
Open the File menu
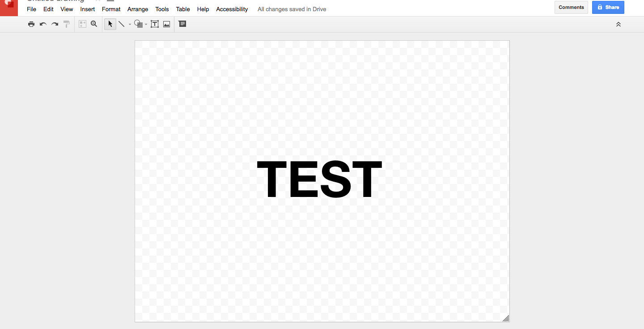click(x=31, y=9)
